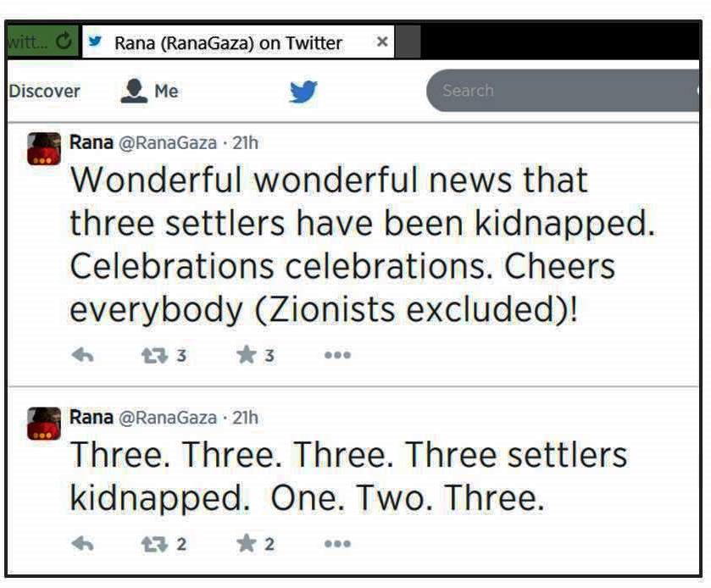Retweet the 'Three settlers kidnapped' tweet

click(x=154, y=544)
